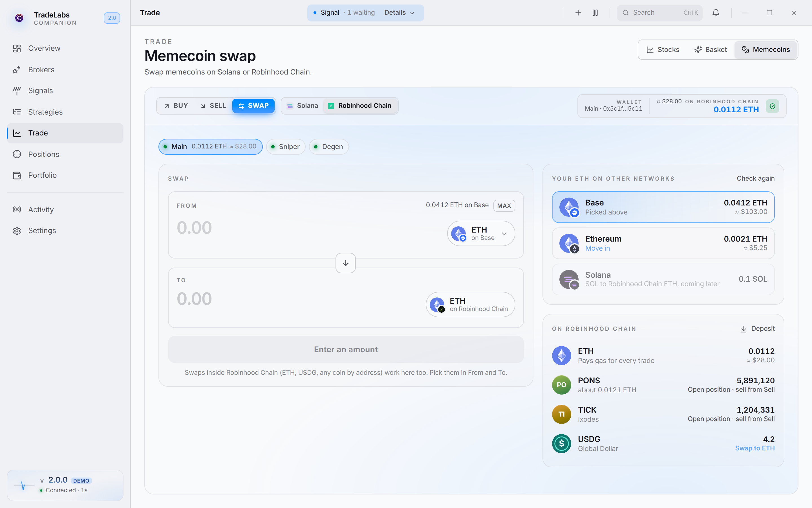The height and width of the screenshot is (508, 812).
Task: Select Trade in the sidebar
Action: (x=65, y=133)
